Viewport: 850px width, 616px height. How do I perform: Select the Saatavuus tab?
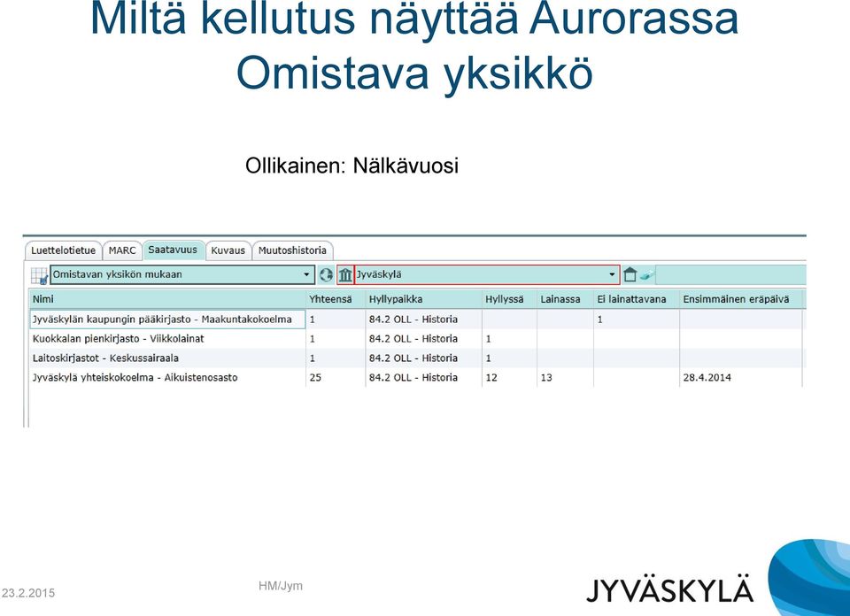pos(173,250)
